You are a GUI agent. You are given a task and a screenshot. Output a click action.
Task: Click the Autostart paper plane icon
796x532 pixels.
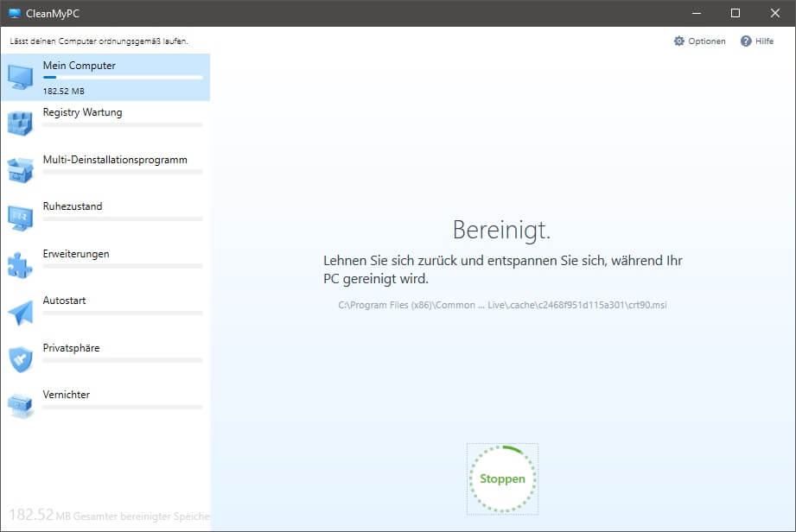coord(21,312)
